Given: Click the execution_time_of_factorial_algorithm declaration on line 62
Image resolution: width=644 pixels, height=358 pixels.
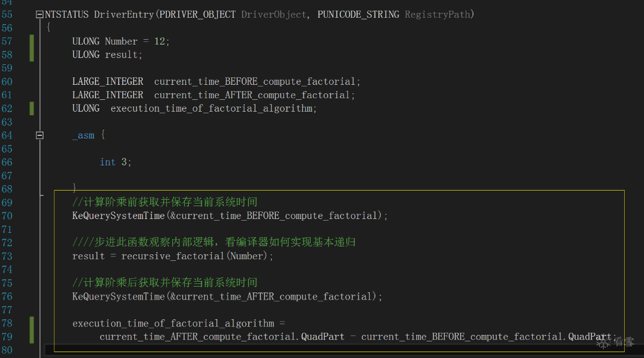Looking at the screenshot, I should point(211,108).
